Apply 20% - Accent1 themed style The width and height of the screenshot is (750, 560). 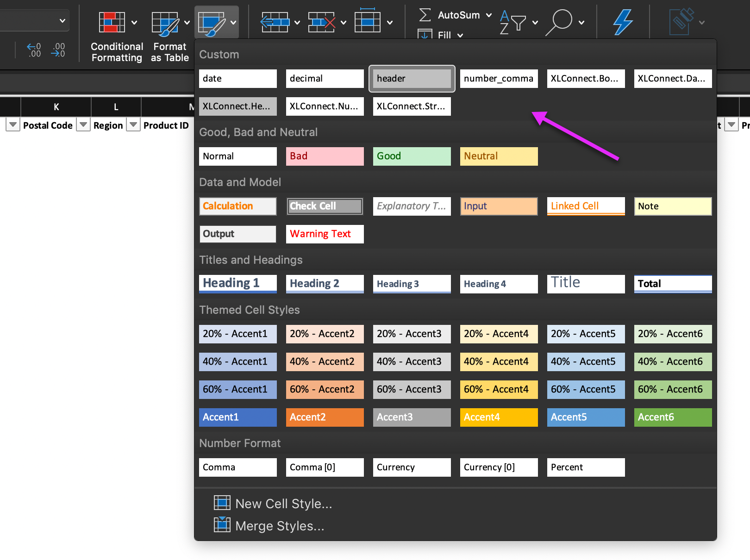pyautogui.click(x=238, y=334)
